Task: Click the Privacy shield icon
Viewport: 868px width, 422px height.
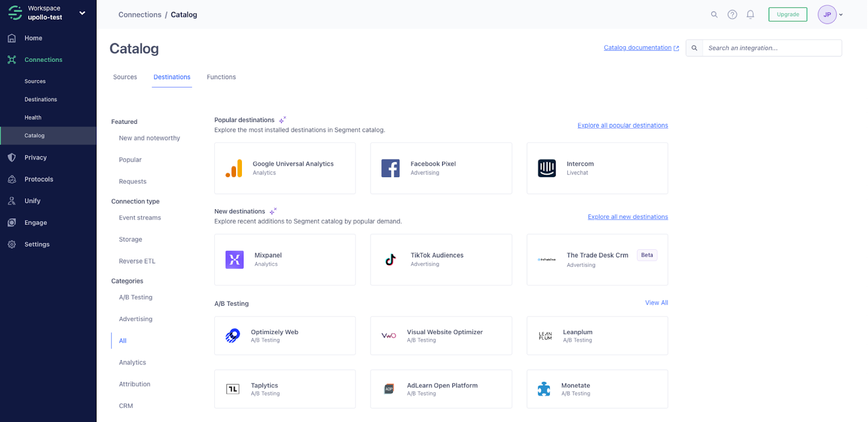Action: point(12,158)
